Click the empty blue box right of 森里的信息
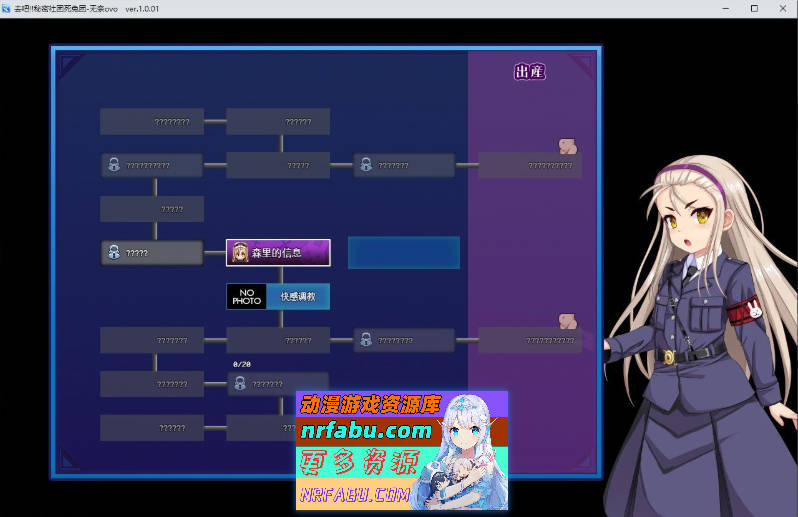Image resolution: width=798 pixels, height=517 pixels. point(403,253)
